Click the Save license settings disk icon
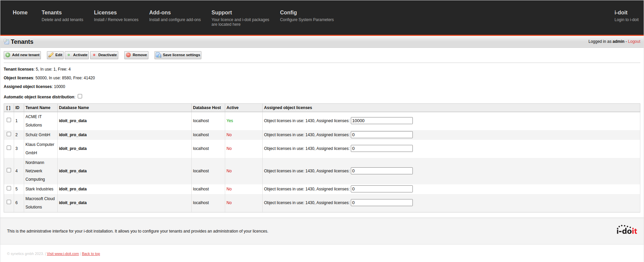Image resolution: width=644 pixels, height=262 pixels. coord(158,55)
